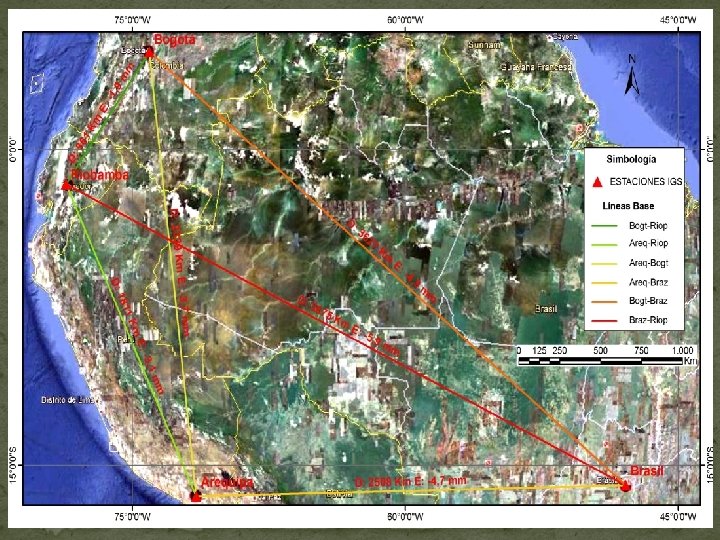Click the Arequipa station red triangle
The height and width of the screenshot is (540, 720).
(196, 496)
